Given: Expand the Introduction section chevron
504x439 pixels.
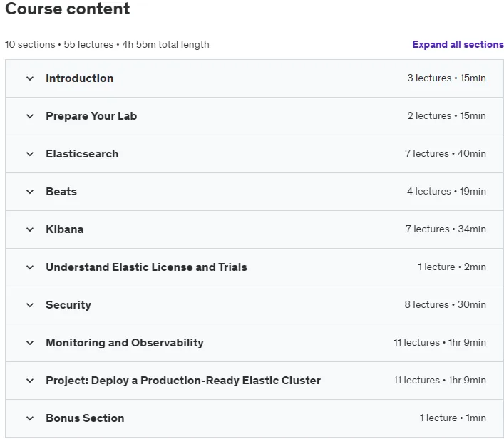Looking at the screenshot, I should 30,78.
